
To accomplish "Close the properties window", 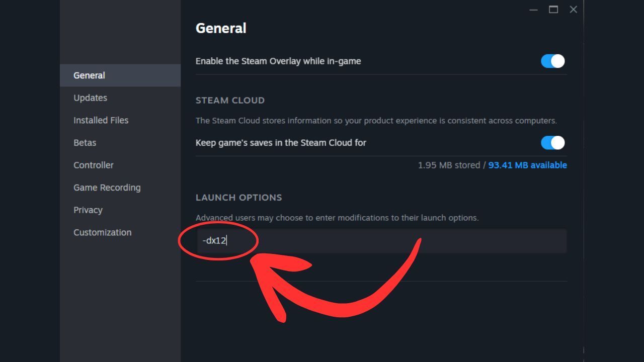I will click(573, 10).
